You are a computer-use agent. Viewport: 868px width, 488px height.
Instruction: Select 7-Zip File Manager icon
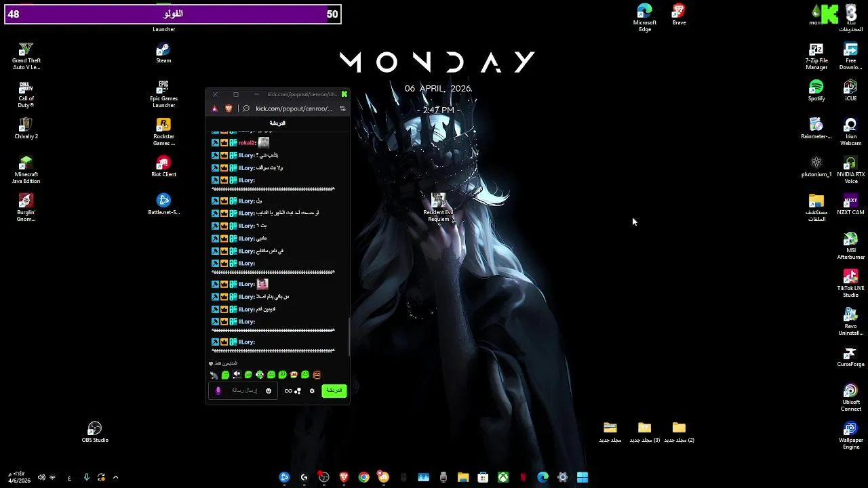(816, 56)
